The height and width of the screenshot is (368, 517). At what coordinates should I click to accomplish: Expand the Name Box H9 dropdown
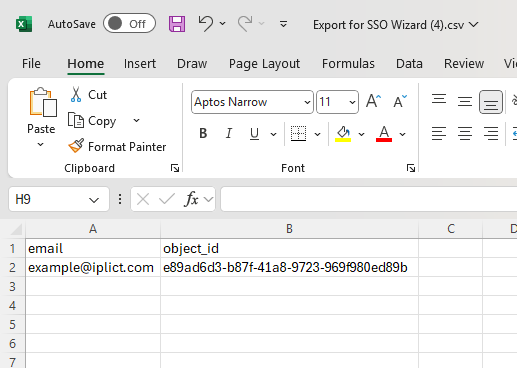point(94,200)
